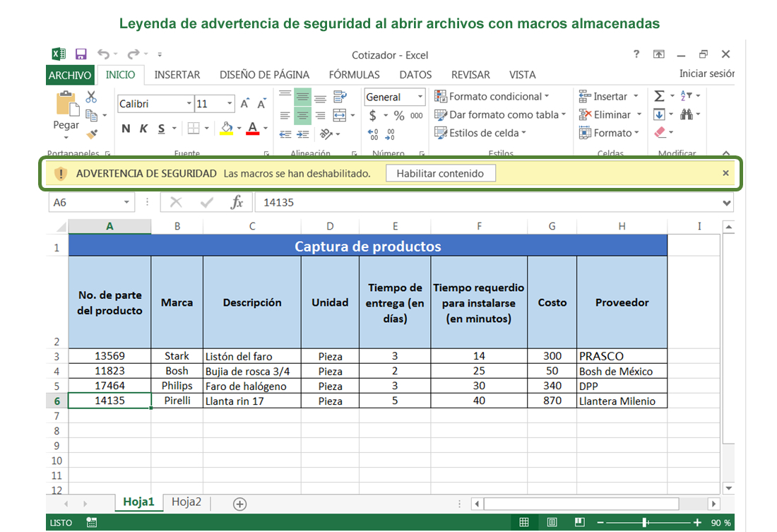Save the workbook with the floppy disk icon
This screenshot has width=777, height=532.
[81, 54]
